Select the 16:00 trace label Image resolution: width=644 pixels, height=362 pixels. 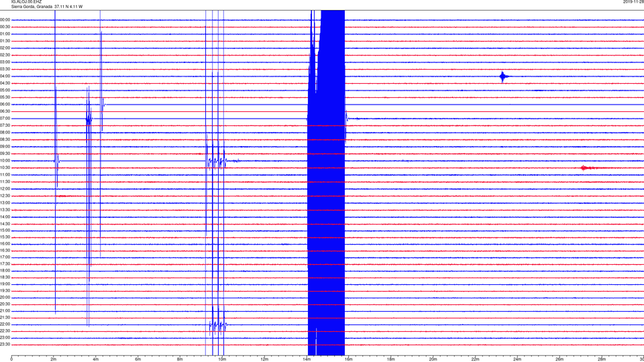pos(5,243)
